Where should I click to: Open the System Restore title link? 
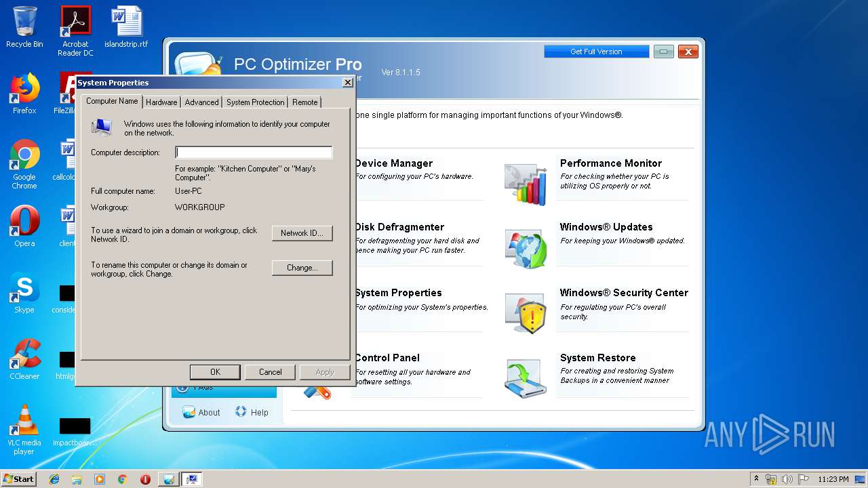coord(598,358)
